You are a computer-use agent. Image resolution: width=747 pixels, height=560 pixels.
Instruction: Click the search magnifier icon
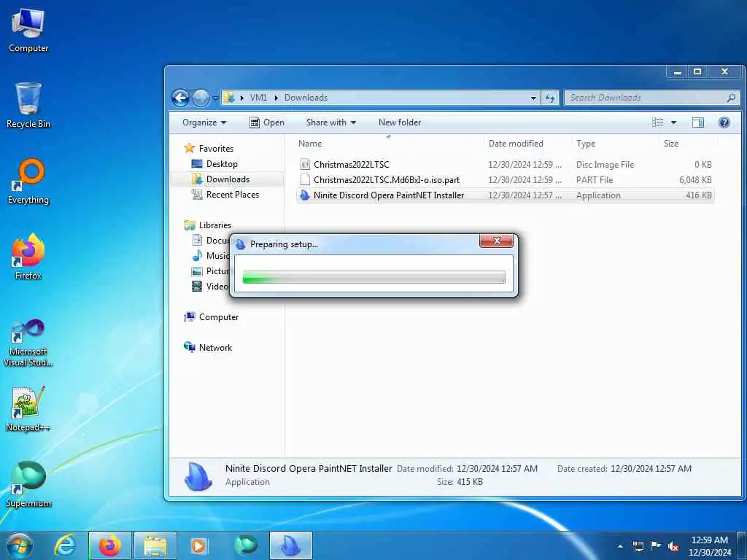point(731,98)
